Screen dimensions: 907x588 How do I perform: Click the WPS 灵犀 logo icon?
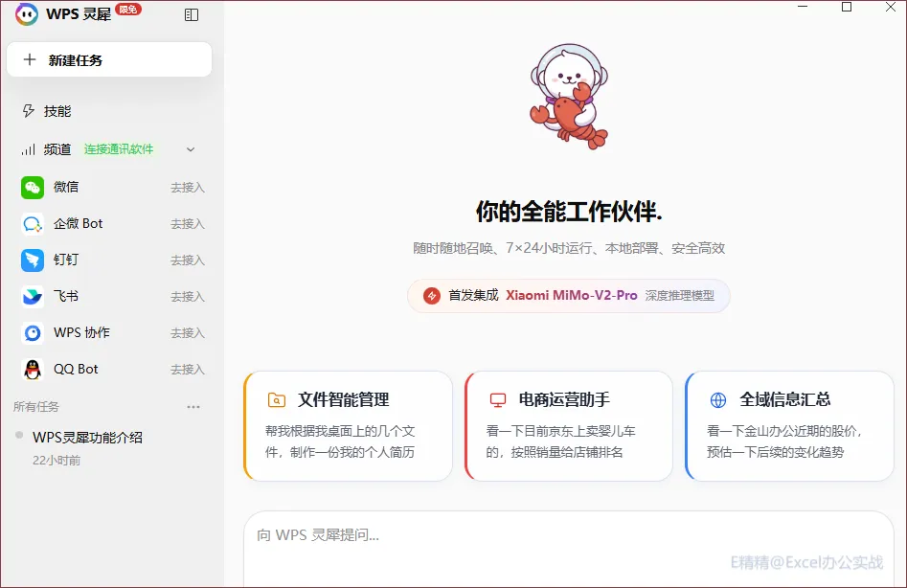(x=27, y=13)
